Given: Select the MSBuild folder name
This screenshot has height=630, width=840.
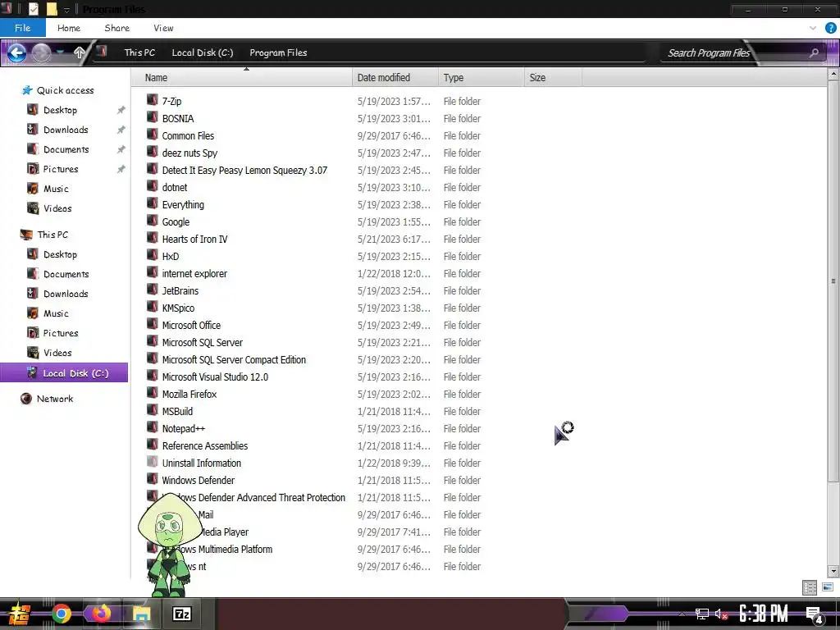Looking at the screenshot, I should click(177, 412).
